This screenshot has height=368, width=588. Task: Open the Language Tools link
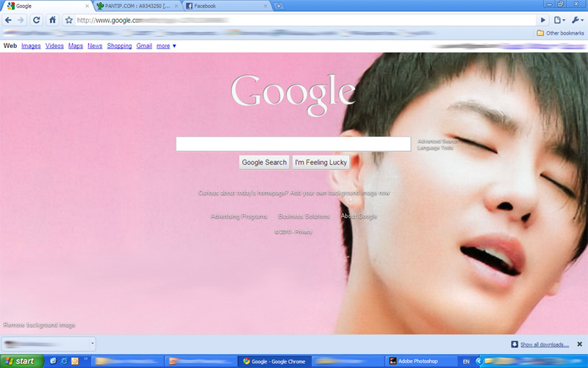click(435, 148)
